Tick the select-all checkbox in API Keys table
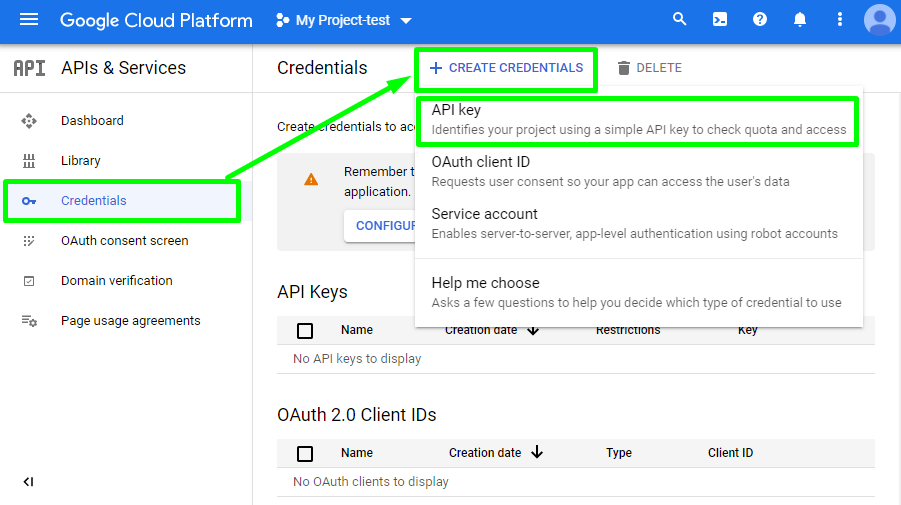Image resolution: width=901 pixels, height=505 pixels. coord(305,331)
